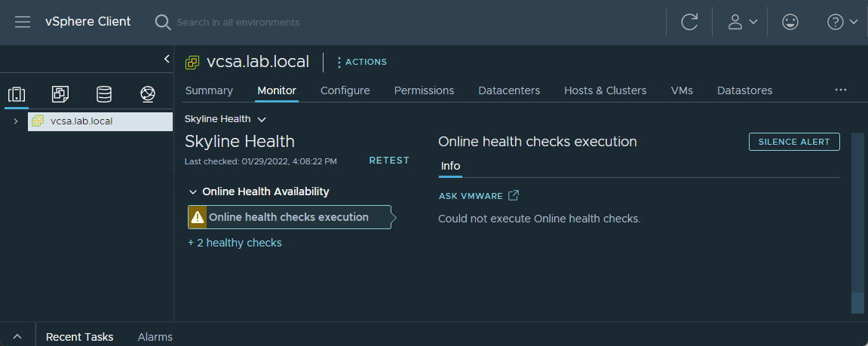The width and height of the screenshot is (868, 346).
Task: Click the warning icon on the health check
Action: pos(198,218)
